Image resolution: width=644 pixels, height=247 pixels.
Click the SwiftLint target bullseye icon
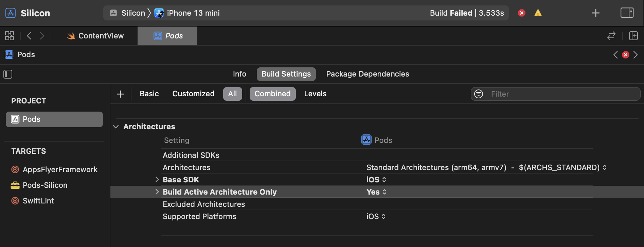point(15,201)
